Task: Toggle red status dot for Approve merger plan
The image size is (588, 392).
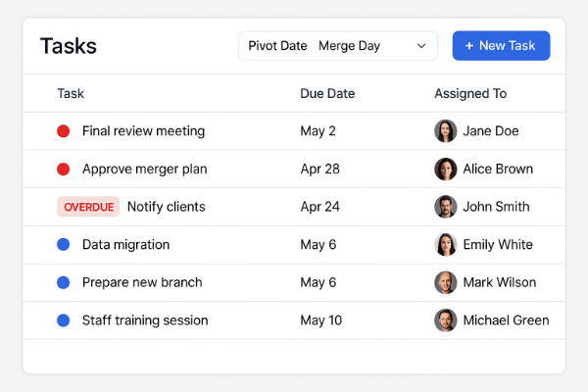Action: pyautogui.click(x=64, y=169)
